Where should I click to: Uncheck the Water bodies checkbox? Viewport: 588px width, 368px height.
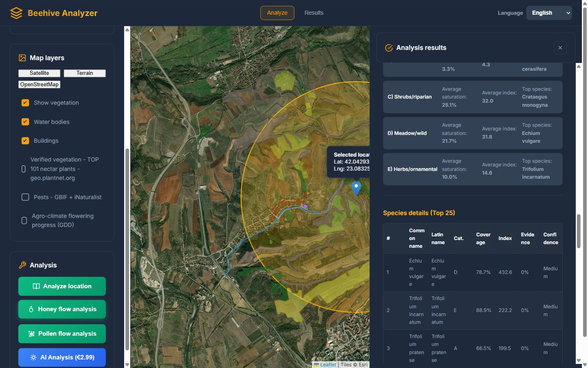(25, 122)
